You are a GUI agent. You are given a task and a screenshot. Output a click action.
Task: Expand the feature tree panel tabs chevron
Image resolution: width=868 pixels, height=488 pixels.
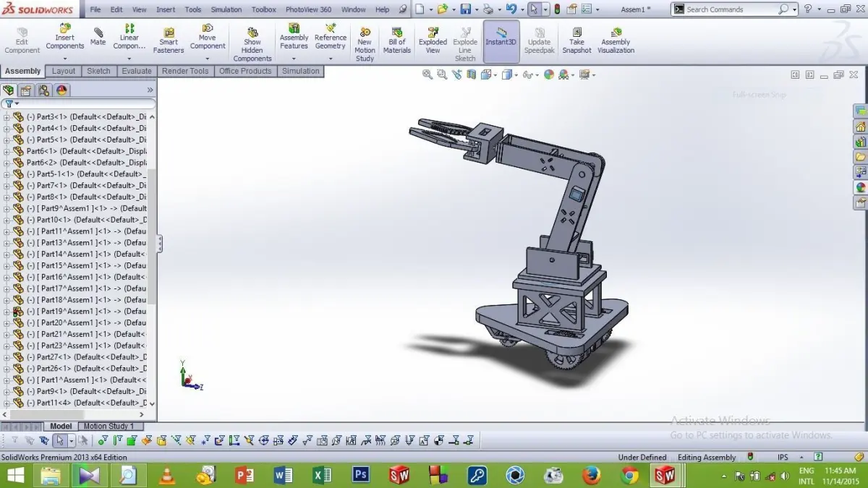[x=150, y=90]
